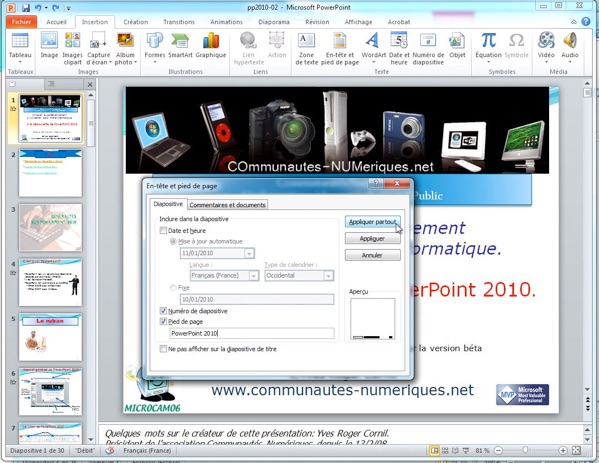Zoom out with the minus button
The image size is (599, 463).
(x=498, y=451)
